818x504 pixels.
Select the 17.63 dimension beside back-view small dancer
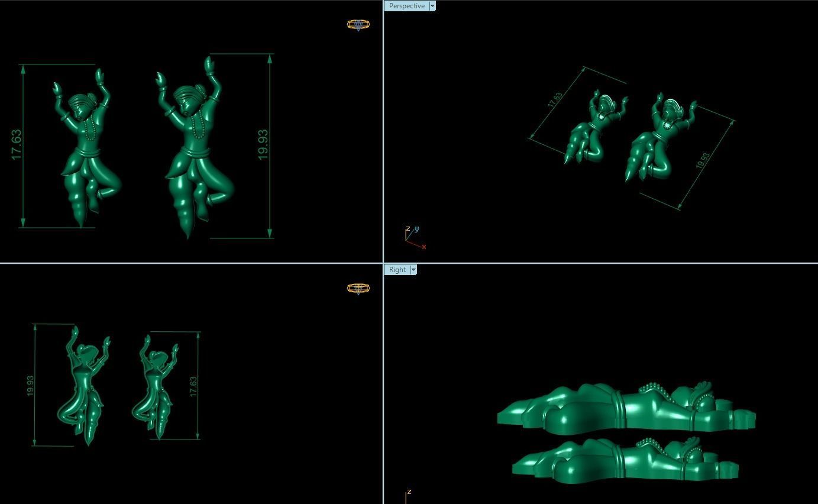point(193,386)
